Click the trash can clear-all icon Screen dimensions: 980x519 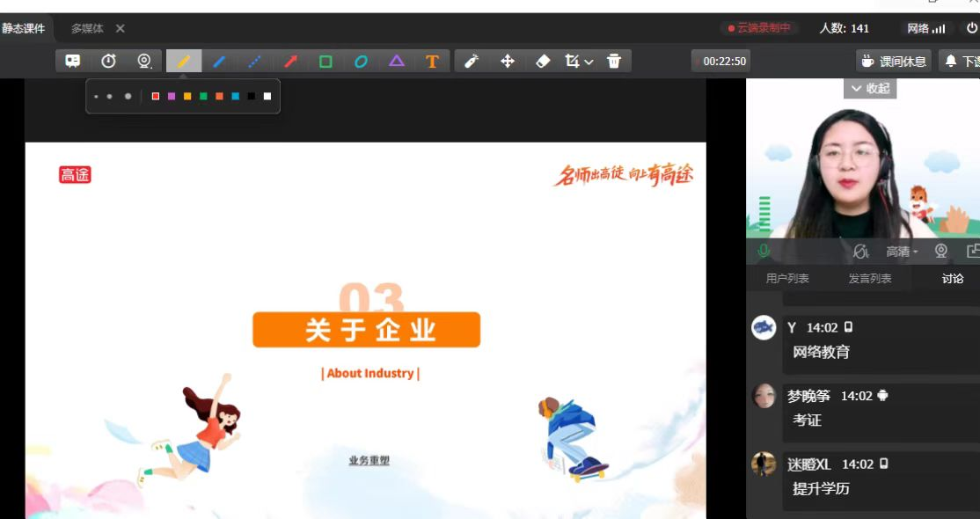(614, 62)
